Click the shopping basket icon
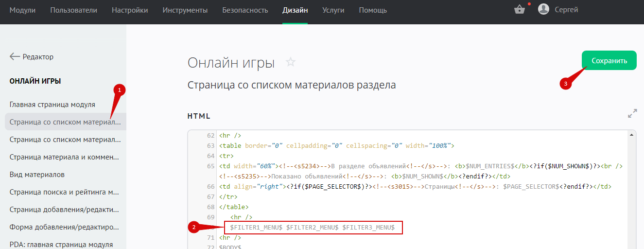 coord(520,10)
